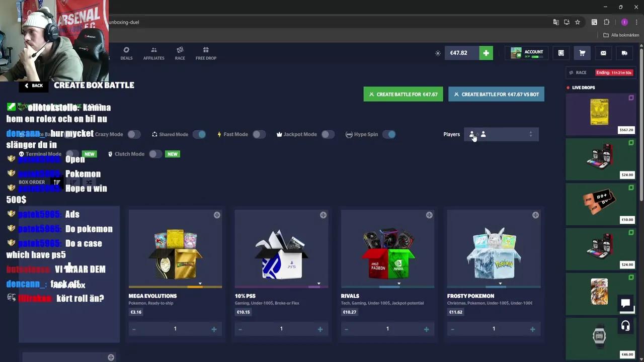This screenshot has height=362, width=644.
Task: Open the live chat bubble icon
Action: coord(625,303)
